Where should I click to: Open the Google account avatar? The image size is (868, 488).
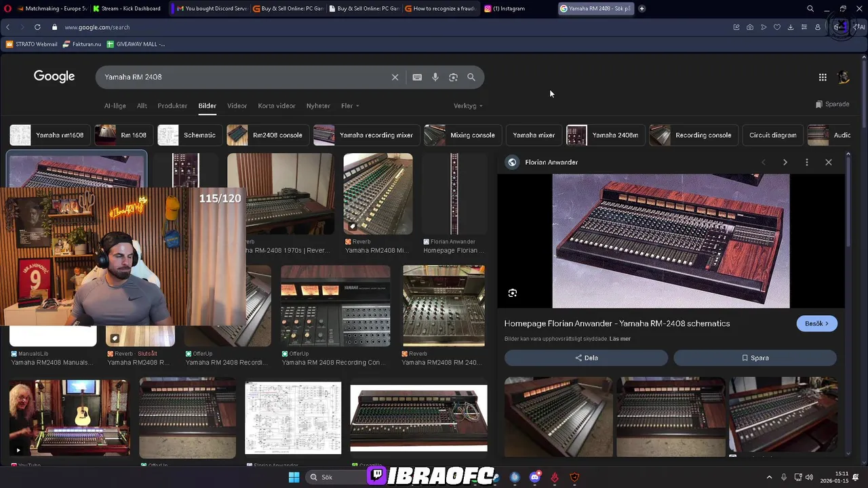coord(844,77)
